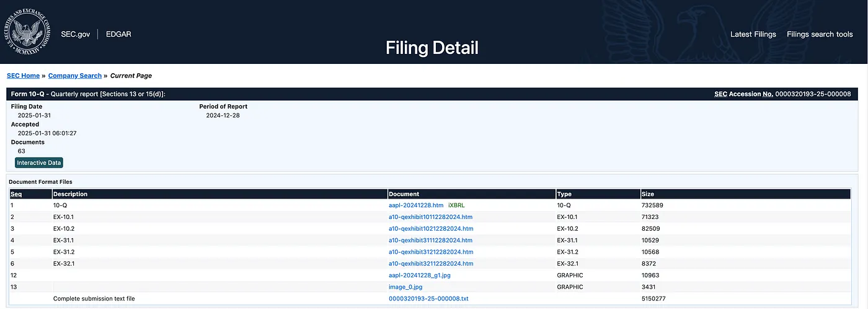The image size is (868, 309).
Task: Click the Form 10-Q heading text
Action: click(29, 94)
